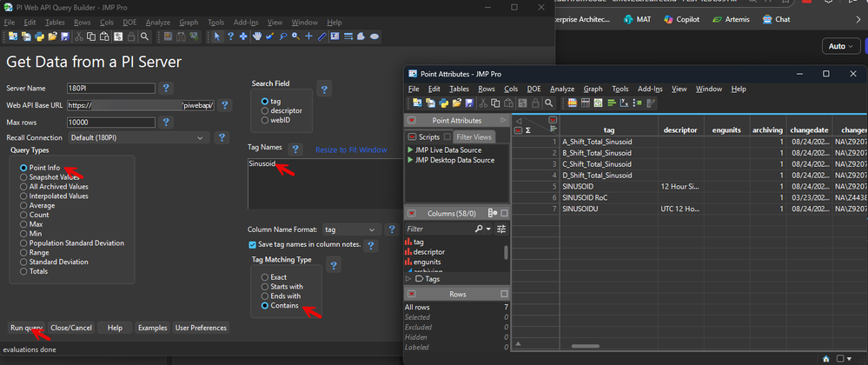Open Tables menu in Query Builder window
This screenshot has height=365, width=868.
click(55, 23)
